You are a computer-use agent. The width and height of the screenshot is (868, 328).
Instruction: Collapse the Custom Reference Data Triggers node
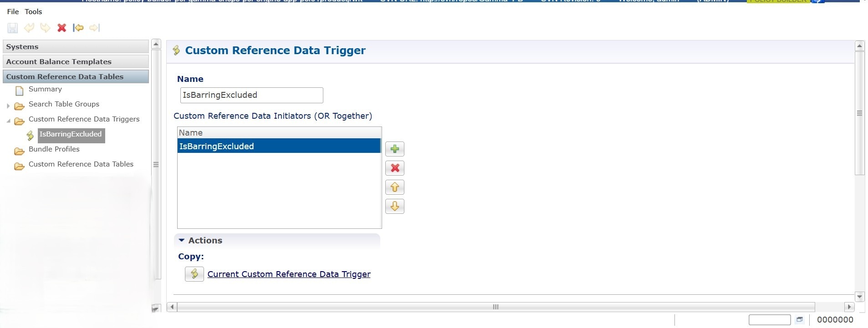coord(8,121)
